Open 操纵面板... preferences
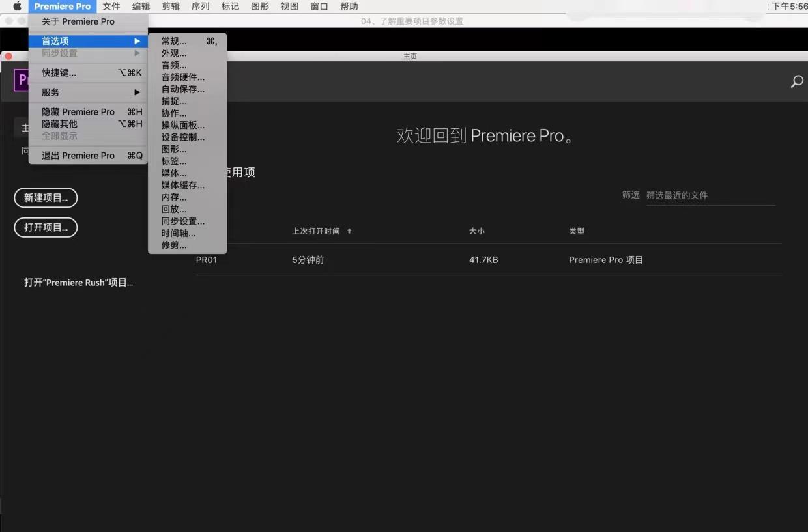Image resolution: width=808 pixels, height=532 pixels. 188,125
